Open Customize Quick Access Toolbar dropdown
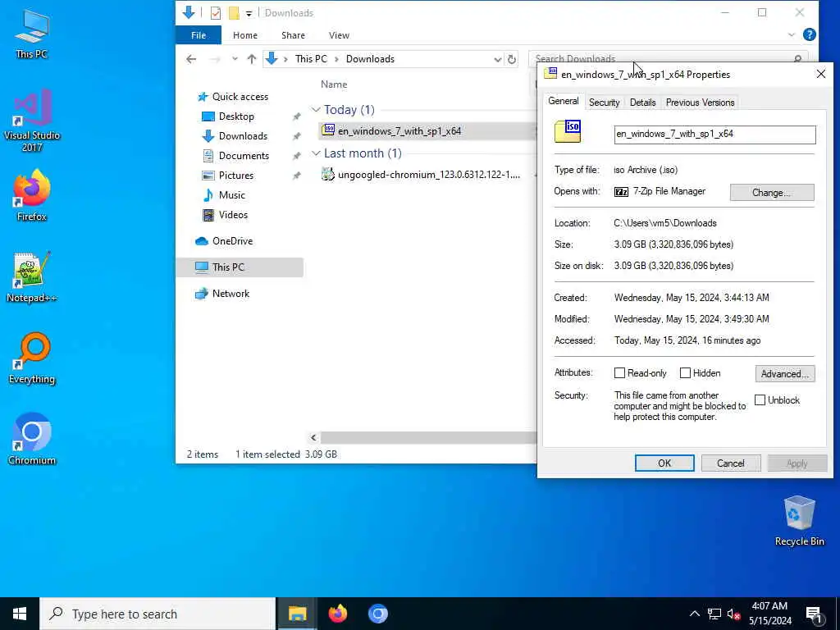Image resolution: width=840 pixels, height=630 pixels. (x=249, y=13)
